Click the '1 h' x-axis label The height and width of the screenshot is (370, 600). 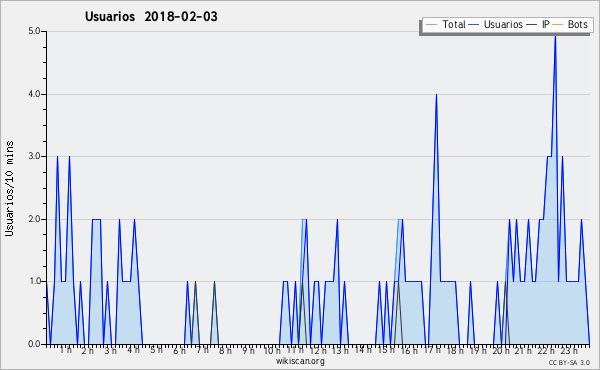click(65, 350)
